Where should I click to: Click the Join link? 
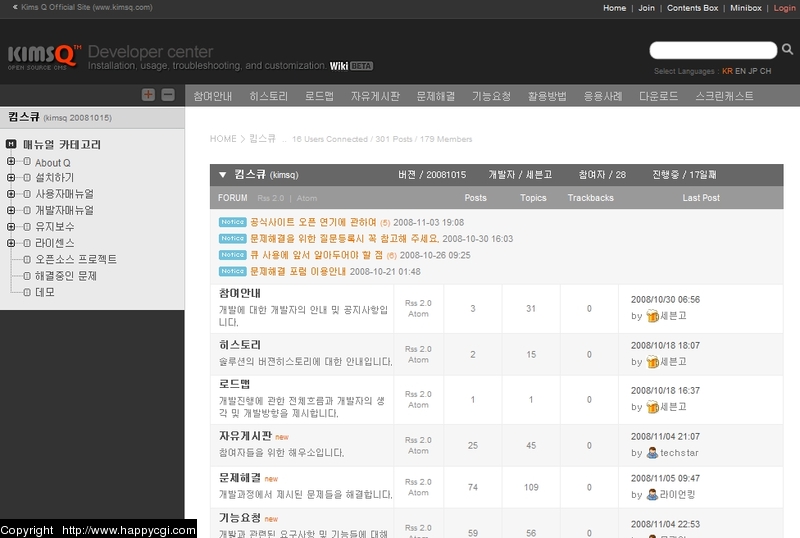(646, 8)
